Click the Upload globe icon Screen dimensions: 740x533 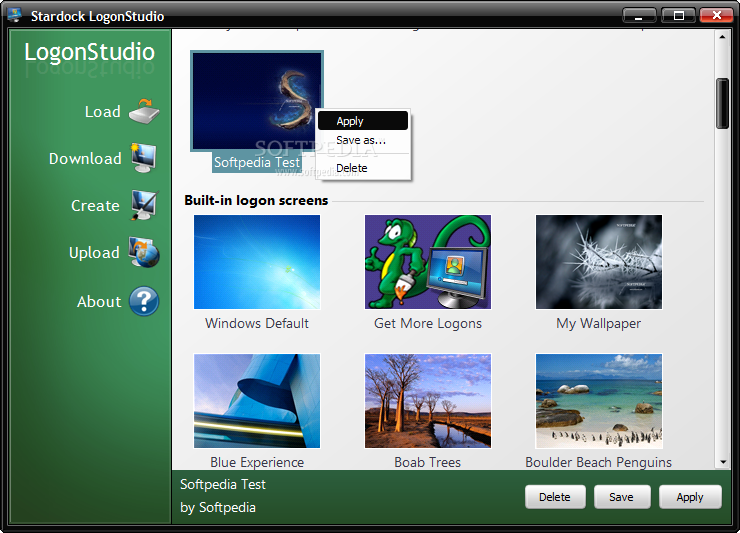tap(144, 252)
